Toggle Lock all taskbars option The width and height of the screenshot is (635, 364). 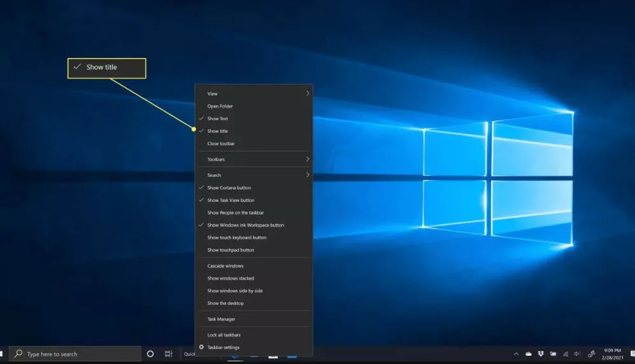[254, 335]
